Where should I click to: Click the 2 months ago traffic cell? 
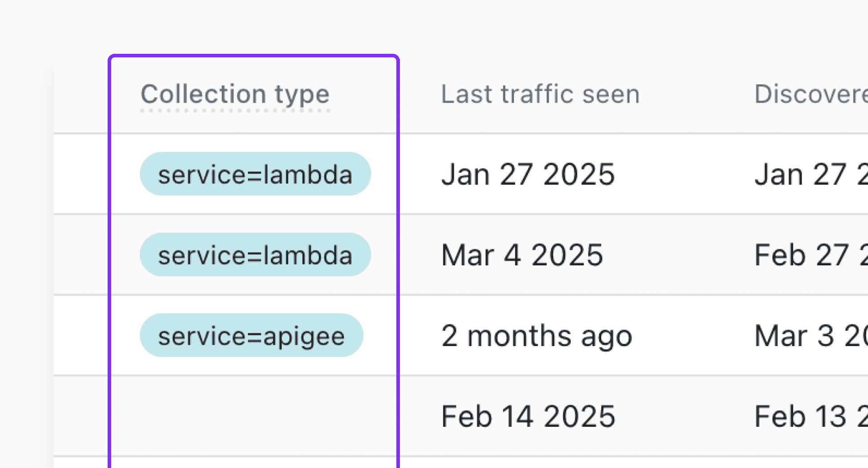(x=536, y=335)
